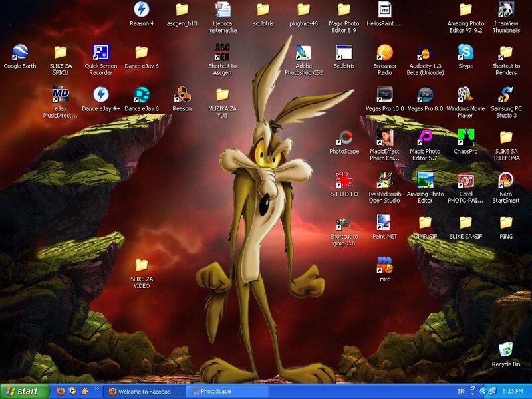The height and width of the screenshot is (399, 532).
Task: Click the Windows start button
Action: tap(25, 391)
